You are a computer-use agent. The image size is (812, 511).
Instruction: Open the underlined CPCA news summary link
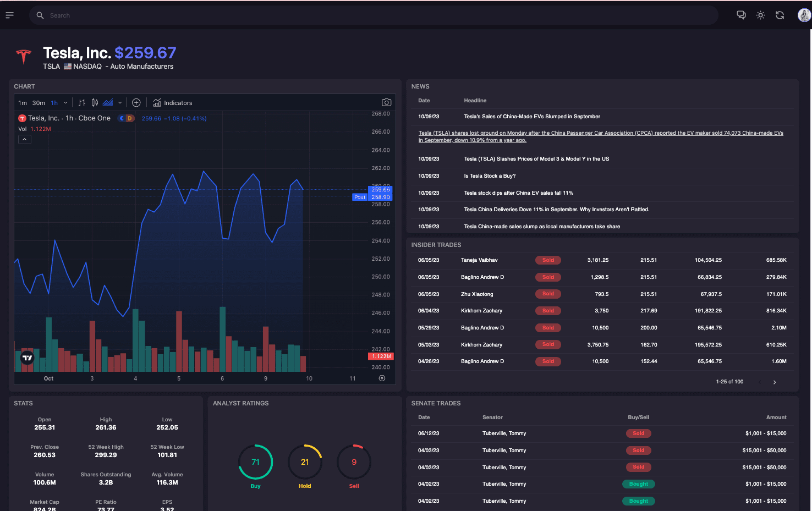pos(601,136)
